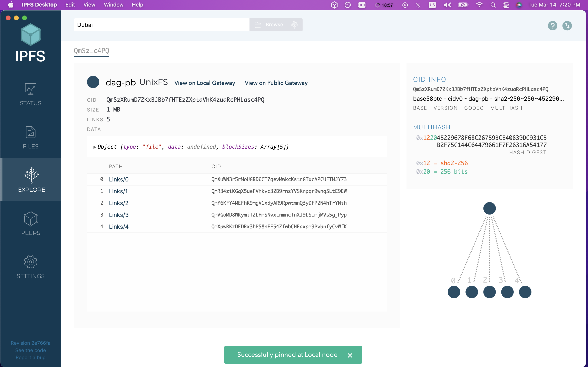Click View on Public Gateway link

[276, 83]
